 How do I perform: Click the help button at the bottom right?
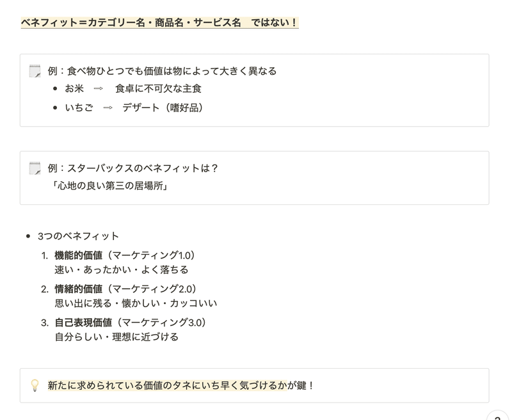coord(498,417)
